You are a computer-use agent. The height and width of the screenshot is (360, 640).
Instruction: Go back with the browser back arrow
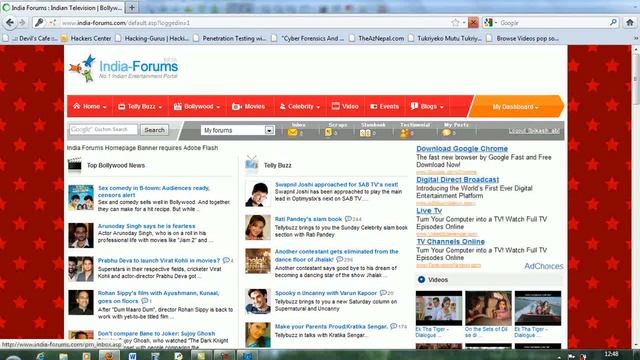click(10, 23)
